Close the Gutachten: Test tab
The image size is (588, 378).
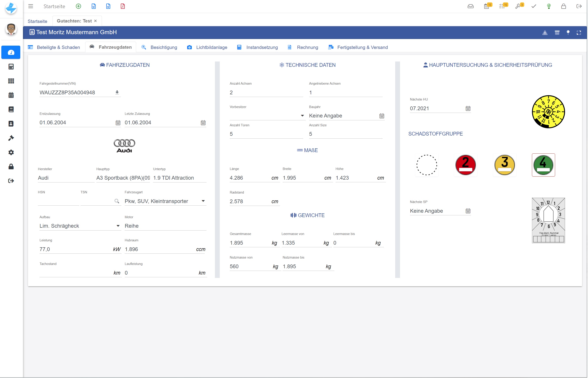click(95, 21)
